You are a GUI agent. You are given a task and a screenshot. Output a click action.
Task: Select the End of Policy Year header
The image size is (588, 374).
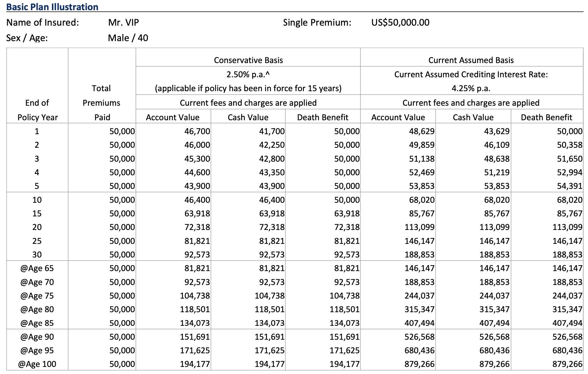pos(37,110)
